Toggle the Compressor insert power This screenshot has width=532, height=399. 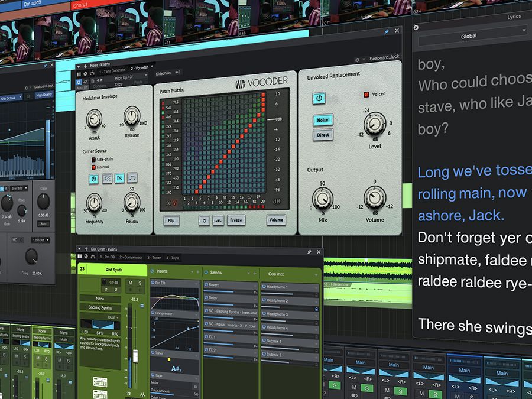tap(153, 313)
